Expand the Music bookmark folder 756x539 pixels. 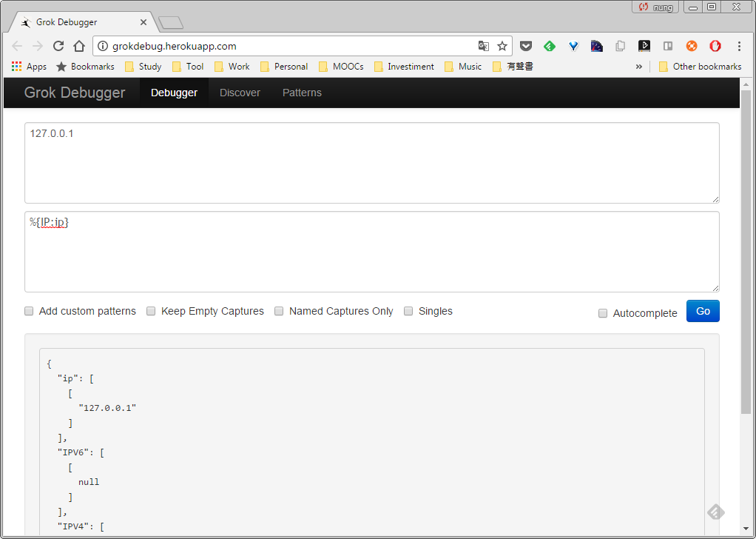(463, 67)
